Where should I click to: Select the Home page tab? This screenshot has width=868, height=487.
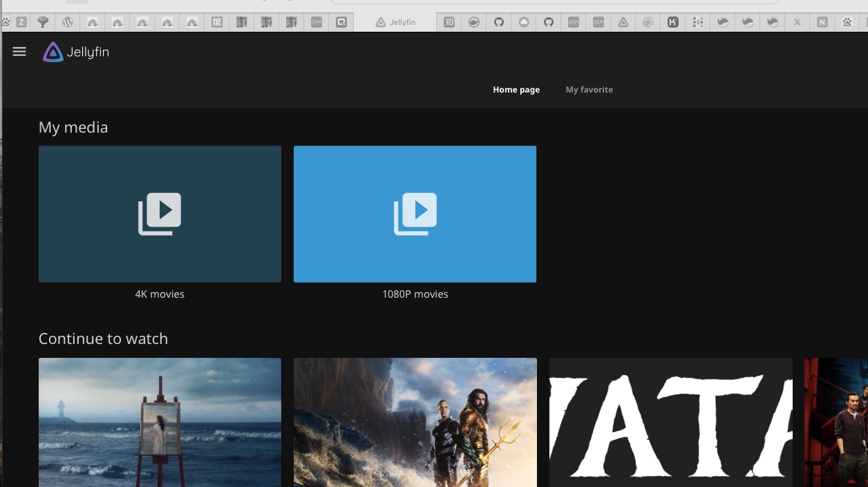tap(516, 90)
